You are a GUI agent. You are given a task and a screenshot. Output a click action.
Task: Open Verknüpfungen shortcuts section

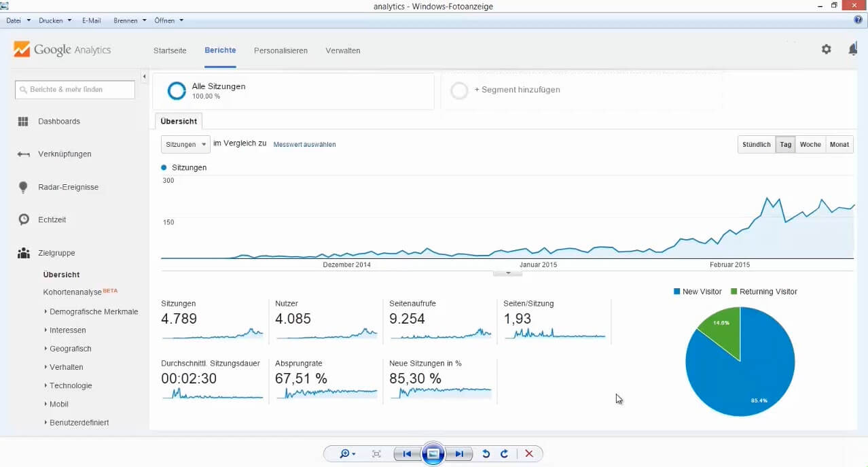[65, 154]
